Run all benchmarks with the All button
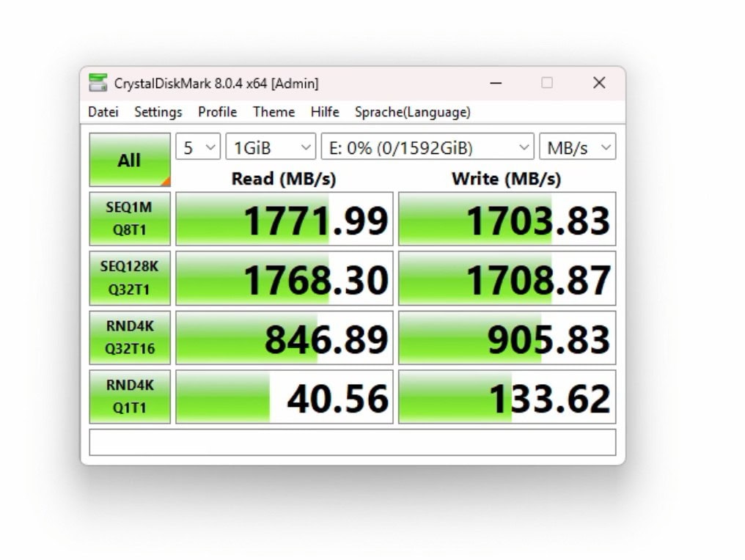Screen dimensions: 745x560 point(129,160)
